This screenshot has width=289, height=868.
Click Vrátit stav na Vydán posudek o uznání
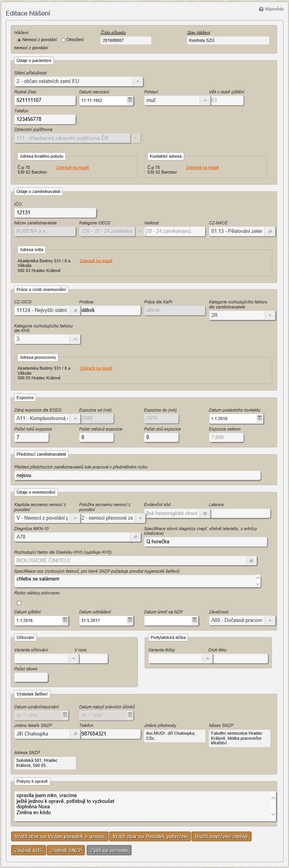[60, 836]
